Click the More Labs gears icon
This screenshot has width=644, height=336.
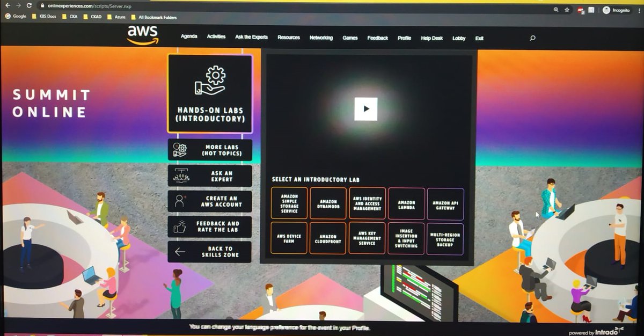point(180,150)
